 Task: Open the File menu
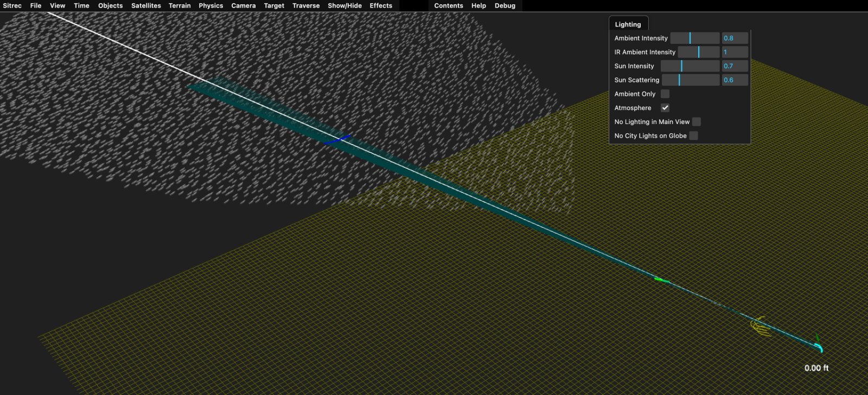[x=36, y=5]
